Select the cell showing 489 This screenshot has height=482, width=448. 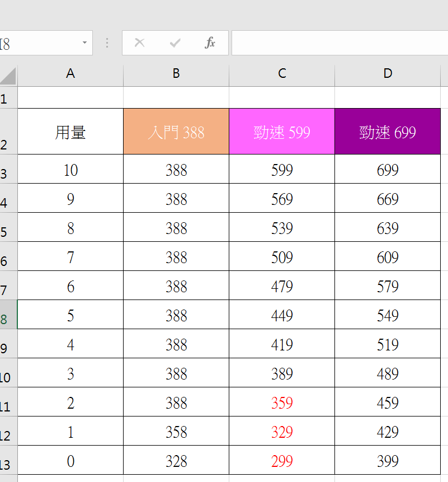[x=387, y=372]
